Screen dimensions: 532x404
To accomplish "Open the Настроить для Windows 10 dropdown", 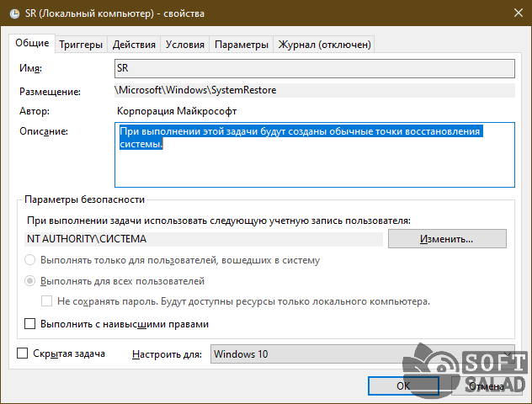I will point(362,354).
